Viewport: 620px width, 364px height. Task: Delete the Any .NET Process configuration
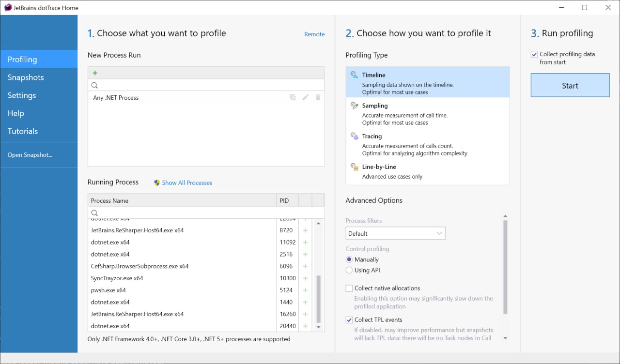coord(318,97)
